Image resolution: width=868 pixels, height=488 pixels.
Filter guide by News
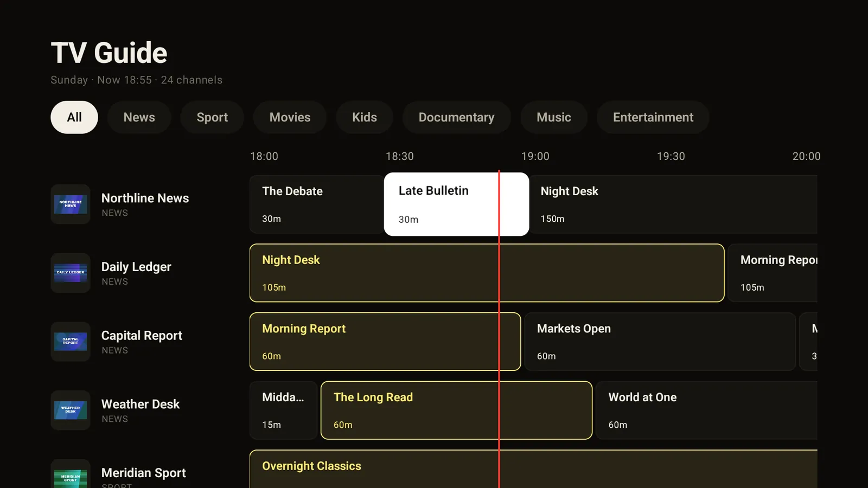pyautogui.click(x=139, y=117)
